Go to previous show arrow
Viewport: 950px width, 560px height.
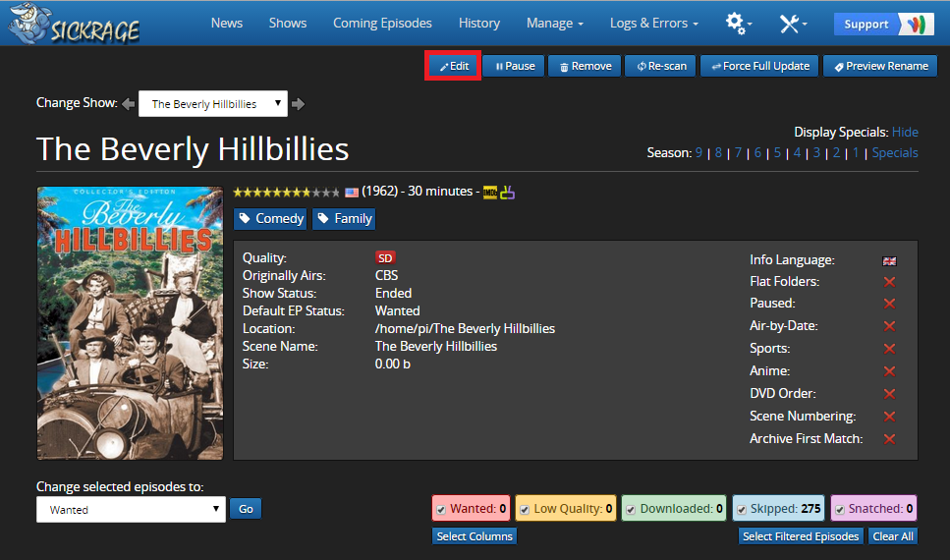[129, 103]
